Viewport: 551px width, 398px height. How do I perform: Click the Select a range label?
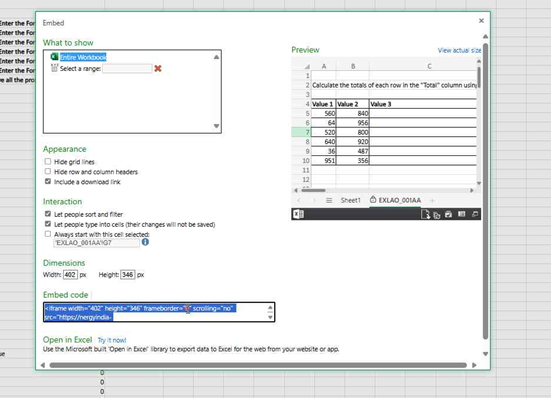click(80, 68)
